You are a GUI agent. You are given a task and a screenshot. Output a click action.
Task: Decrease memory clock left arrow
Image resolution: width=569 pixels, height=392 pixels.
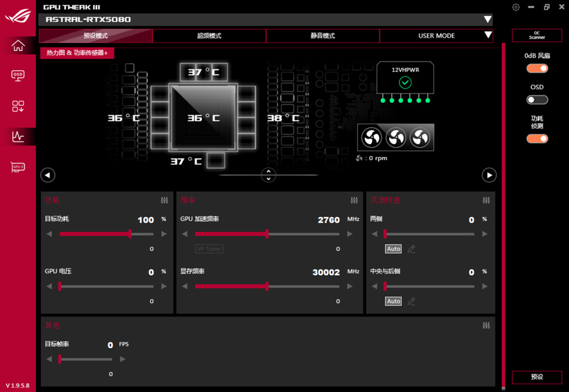click(185, 286)
